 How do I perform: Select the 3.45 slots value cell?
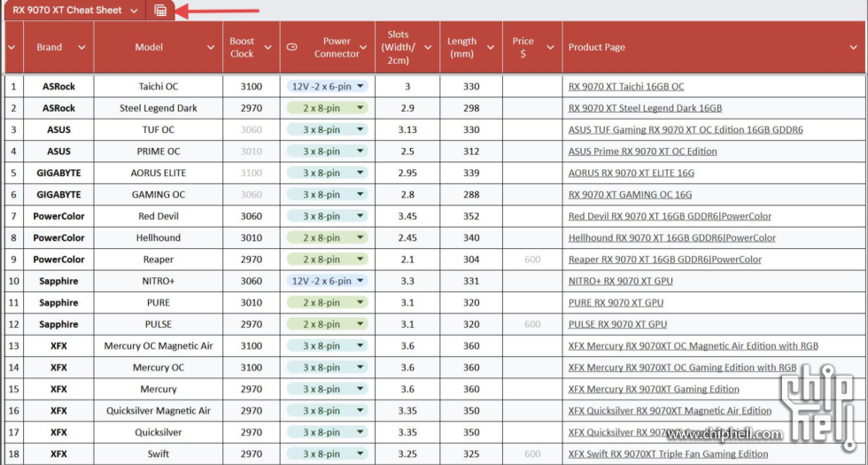(407, 216)
